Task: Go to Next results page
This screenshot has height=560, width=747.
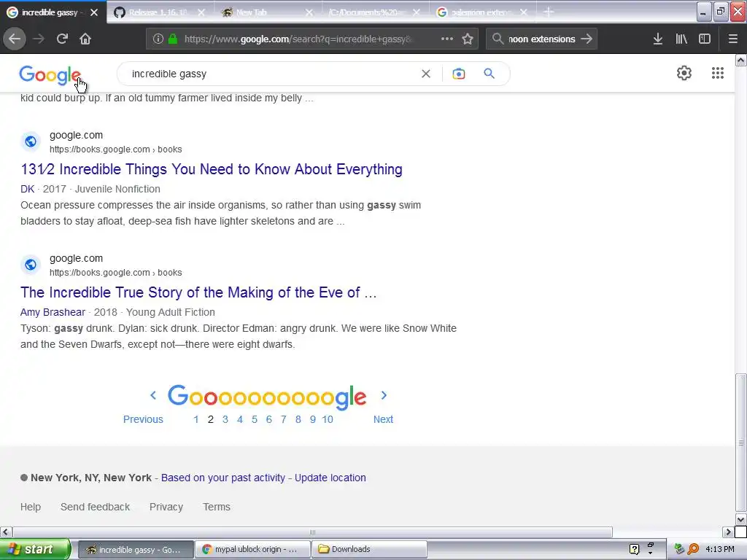Action: click(383, 419)
